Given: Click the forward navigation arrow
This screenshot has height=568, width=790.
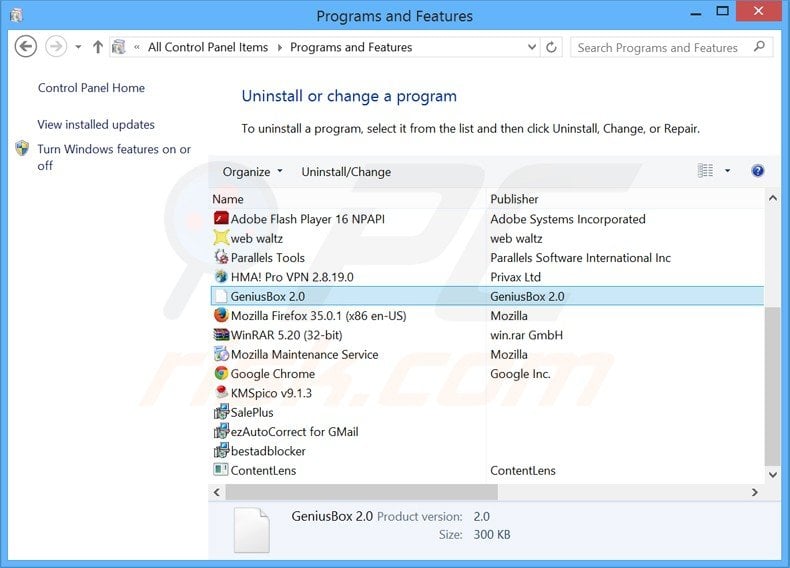Looking at the screenshot, I should pos(56,47).
